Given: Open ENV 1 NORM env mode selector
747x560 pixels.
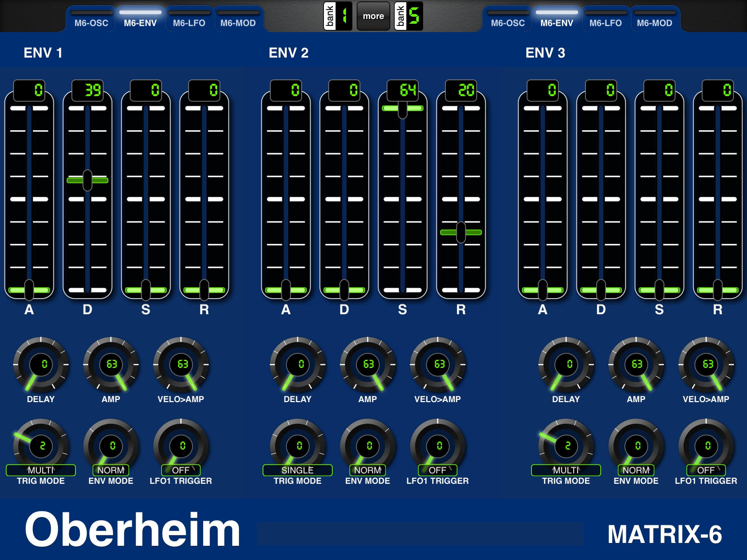Looking at the screenshot, I should 111,470.
